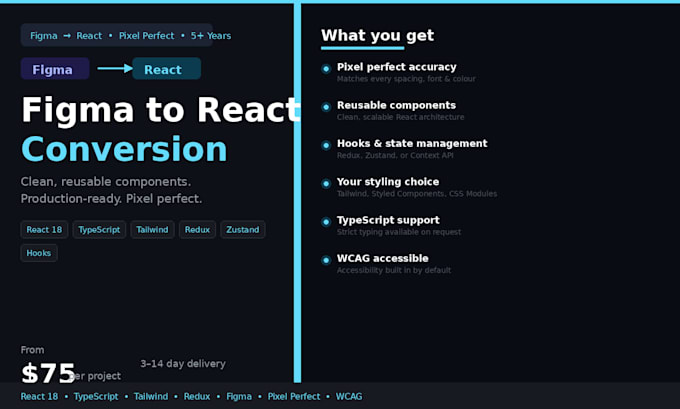This screenshot has width=680, height=409.
Task: Click the "TypeScript support" title
Action: (388, 220)
